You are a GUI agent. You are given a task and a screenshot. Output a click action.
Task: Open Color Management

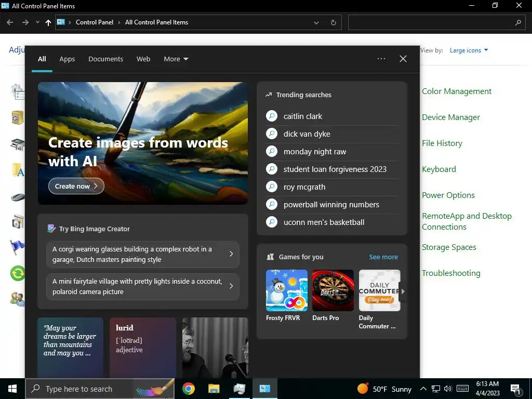[456, 91]
